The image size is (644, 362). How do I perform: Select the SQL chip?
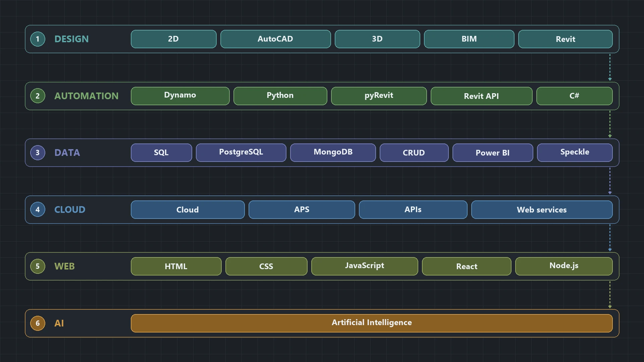coord(161,153)
